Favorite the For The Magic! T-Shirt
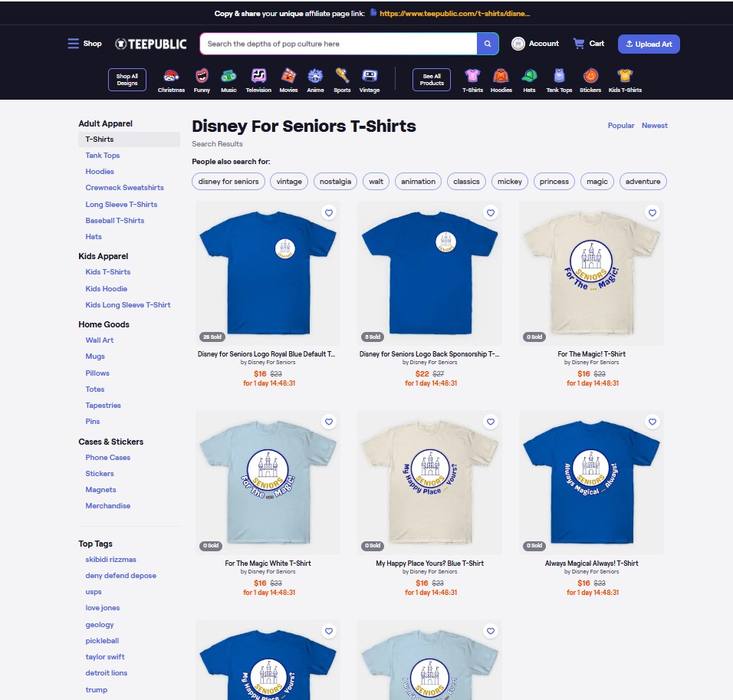 (652, 212)
